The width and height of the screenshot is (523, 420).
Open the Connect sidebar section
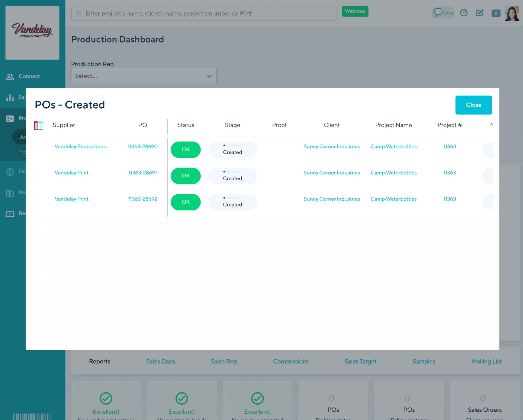click(x=29, y=76)
